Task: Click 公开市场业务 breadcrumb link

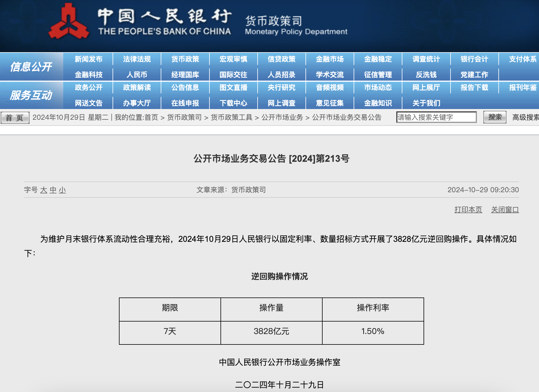Action: 282,117
